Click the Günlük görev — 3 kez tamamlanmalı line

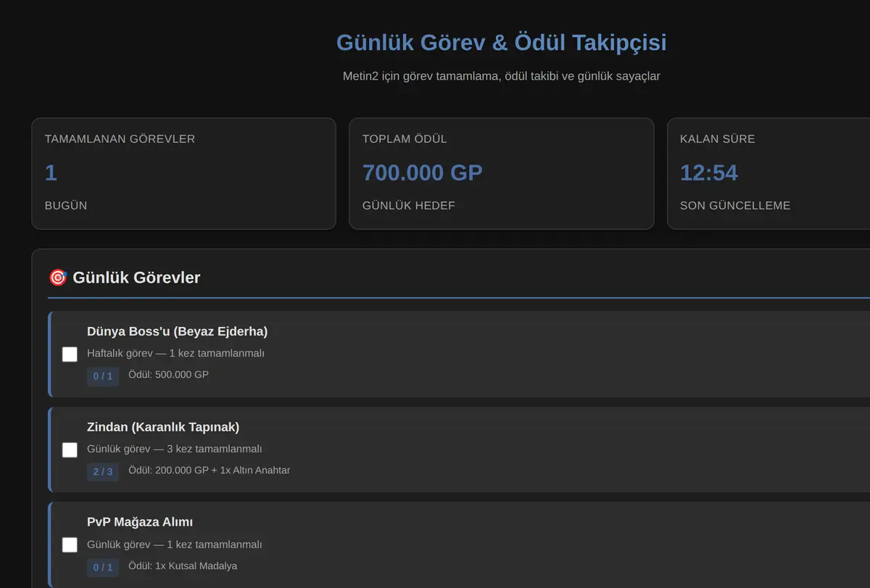(174, 450)
